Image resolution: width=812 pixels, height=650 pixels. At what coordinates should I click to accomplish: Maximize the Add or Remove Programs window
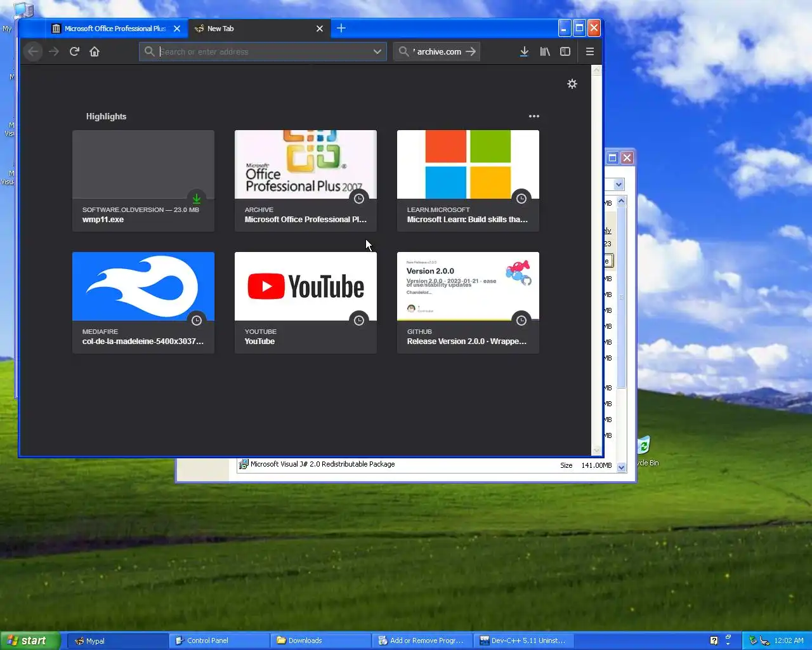612,157
